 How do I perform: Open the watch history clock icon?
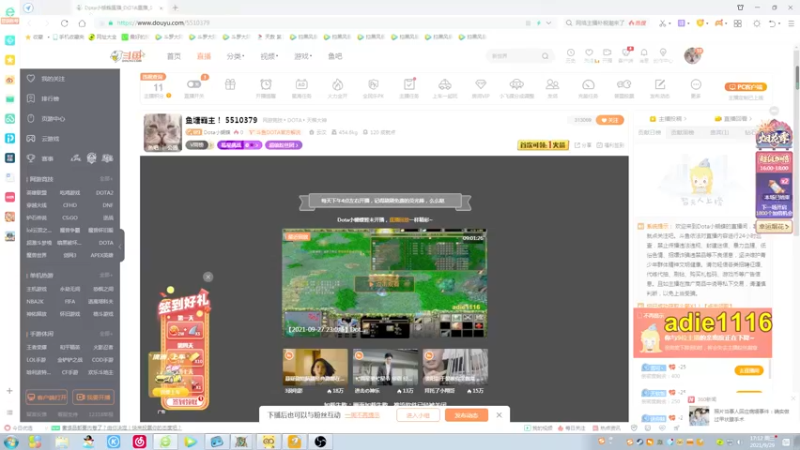(570, 53)
